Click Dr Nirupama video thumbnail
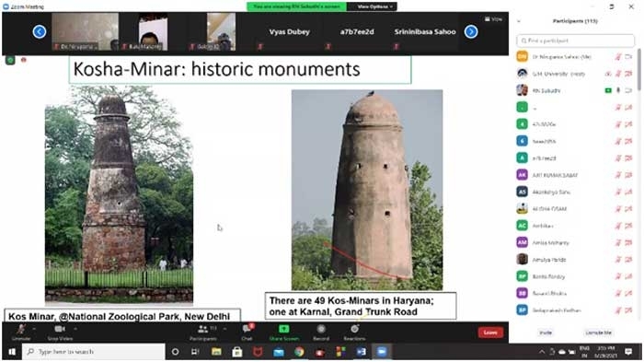This screenshot has width=644, height=362. click(x=85, y=31)
